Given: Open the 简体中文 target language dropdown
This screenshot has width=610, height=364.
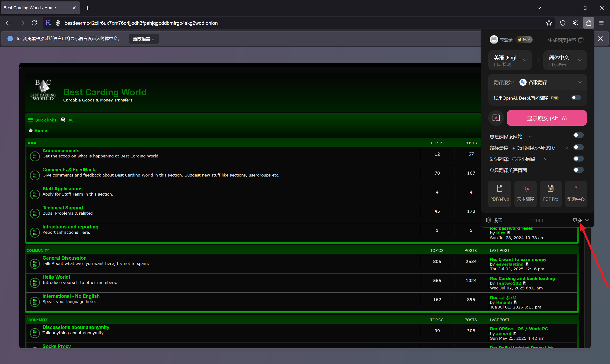Looking at the screenshot, I should click(565, 60).
